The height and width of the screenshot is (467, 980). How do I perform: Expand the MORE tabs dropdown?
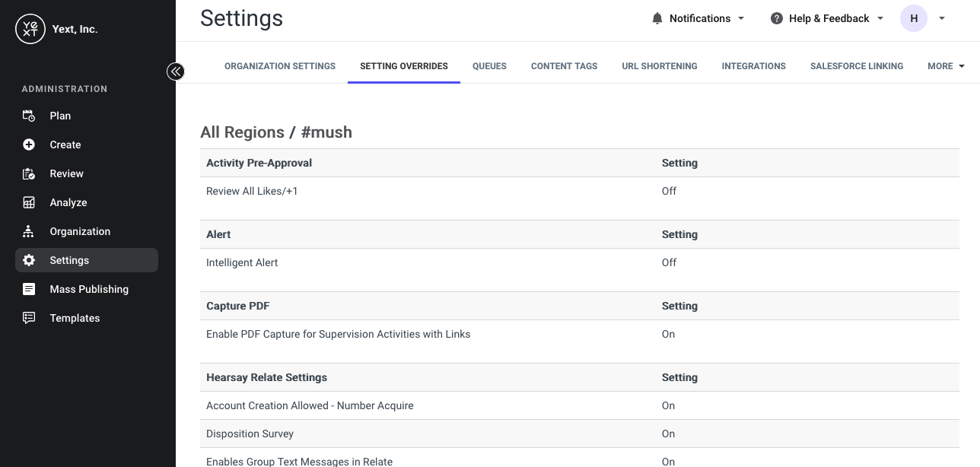point(947,66)
